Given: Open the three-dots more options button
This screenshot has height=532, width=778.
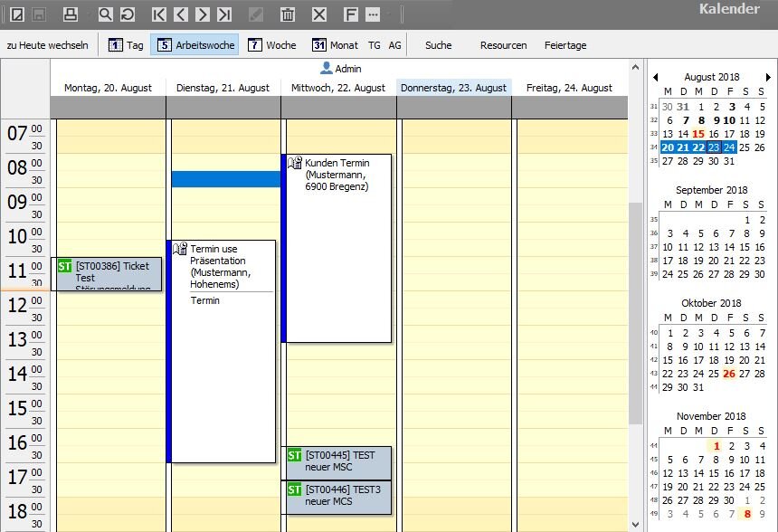Looking at the screenshot, I should tap(373, 14).
